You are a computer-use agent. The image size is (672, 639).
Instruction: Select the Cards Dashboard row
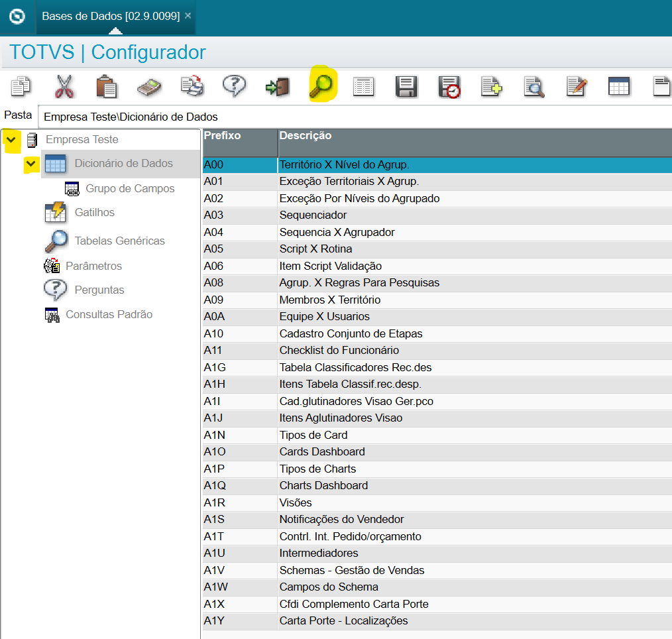pyautogui.click(x=437, y=452)
